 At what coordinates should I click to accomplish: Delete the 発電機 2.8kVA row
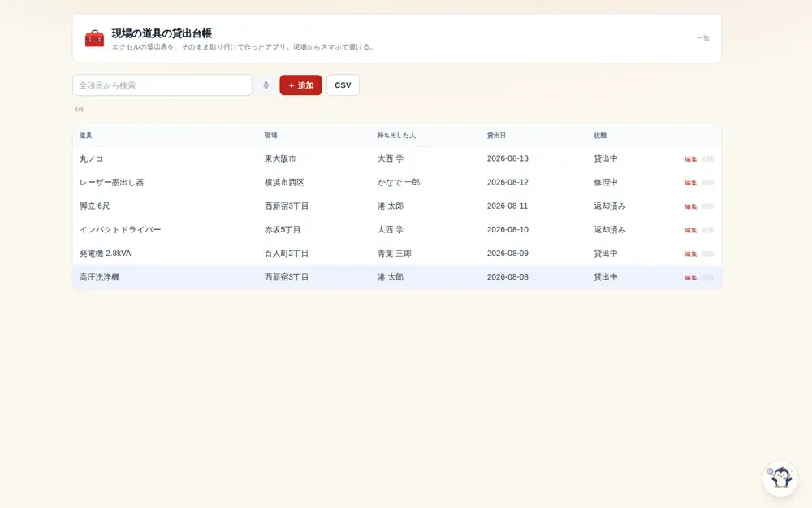coord(707,254)
